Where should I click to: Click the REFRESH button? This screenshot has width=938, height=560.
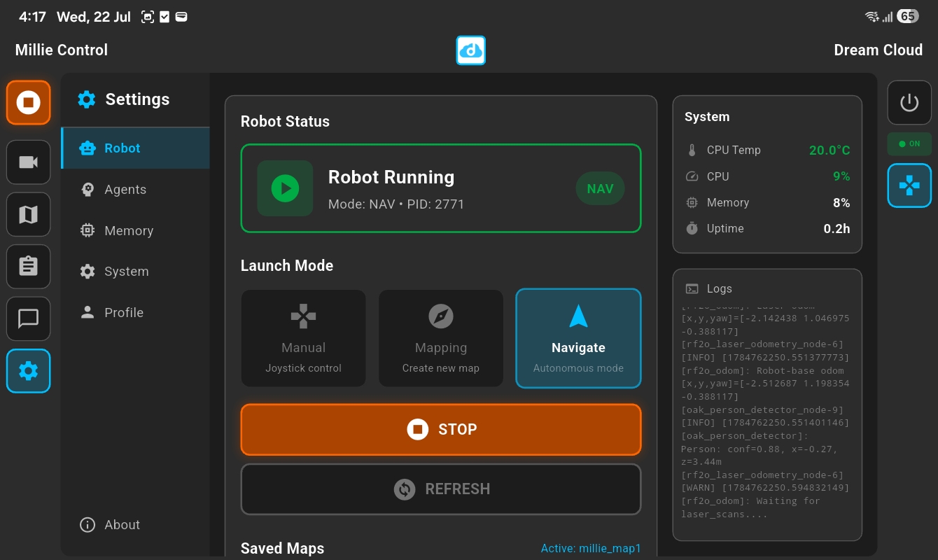click(441, 489)
